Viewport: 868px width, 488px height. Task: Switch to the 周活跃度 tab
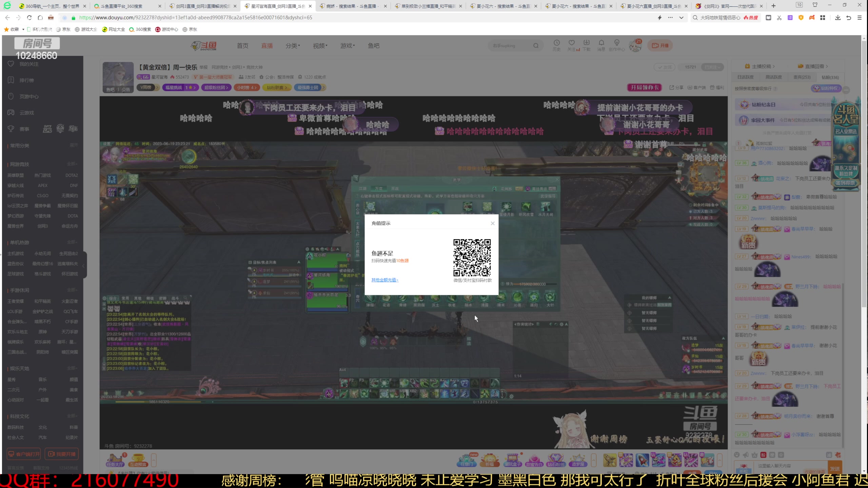tap(774, 77)
